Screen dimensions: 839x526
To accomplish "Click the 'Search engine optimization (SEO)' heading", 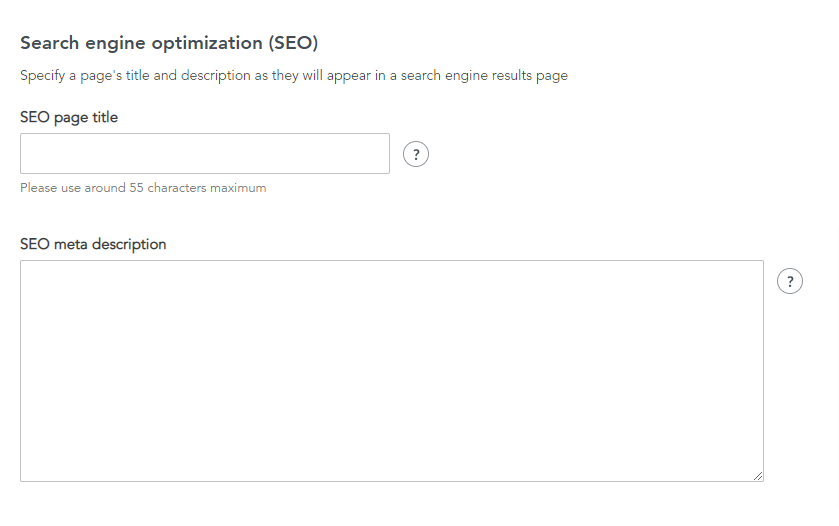I will coord(169,43).
